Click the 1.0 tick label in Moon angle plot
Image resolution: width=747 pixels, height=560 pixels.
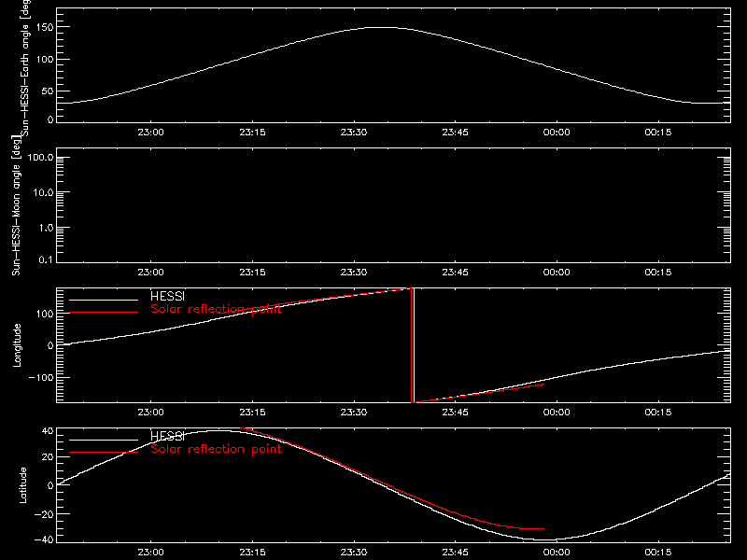[x=46, y=228]
